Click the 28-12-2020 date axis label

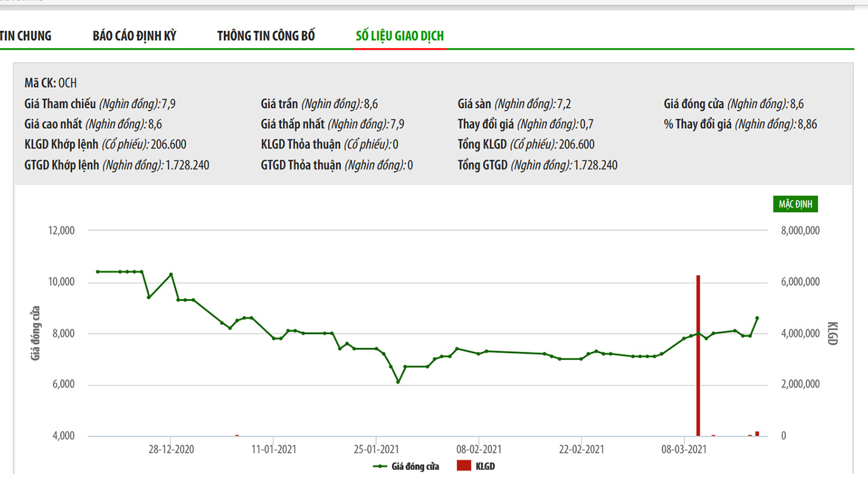(171, 450)
